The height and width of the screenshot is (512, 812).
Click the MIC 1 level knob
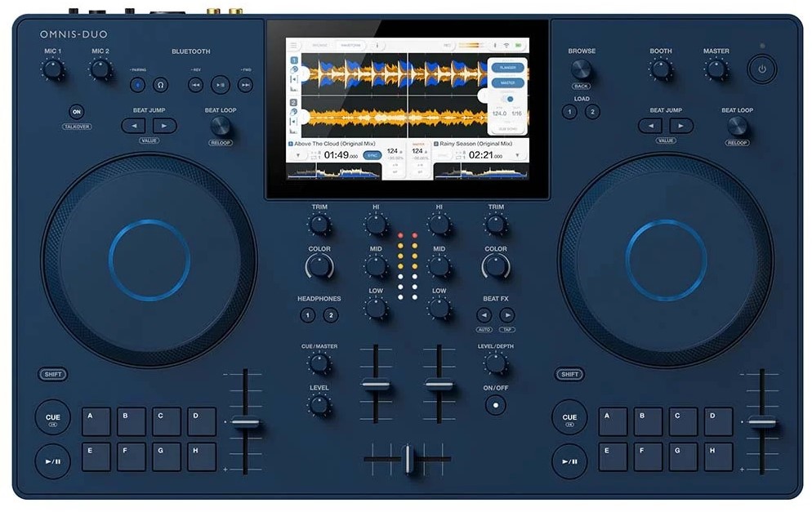tap(53, 69)
